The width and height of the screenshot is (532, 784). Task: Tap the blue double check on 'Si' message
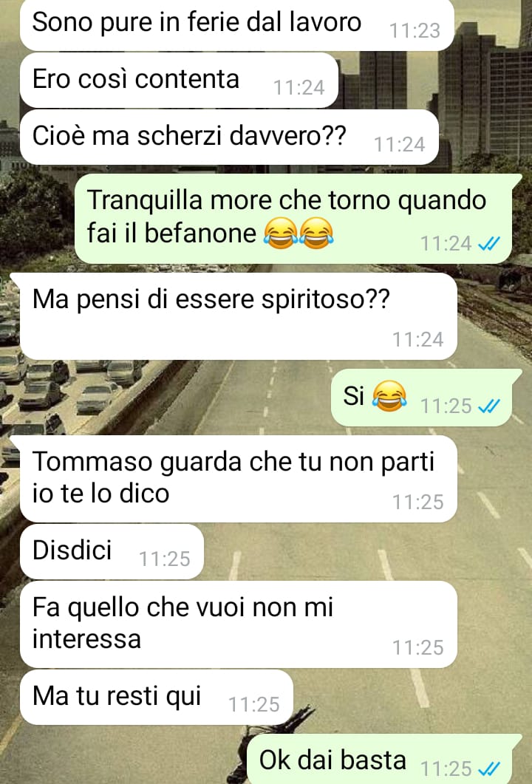click(x=488, y=406)
